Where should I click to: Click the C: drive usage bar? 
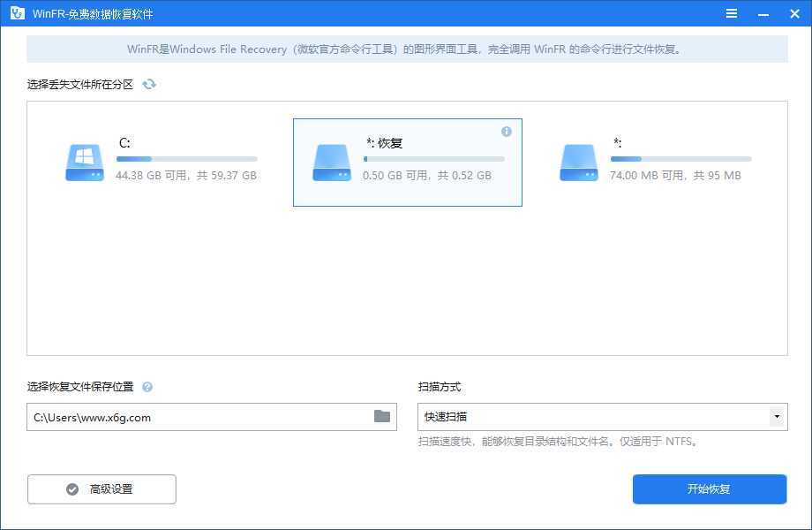click(x=186, y=159)
